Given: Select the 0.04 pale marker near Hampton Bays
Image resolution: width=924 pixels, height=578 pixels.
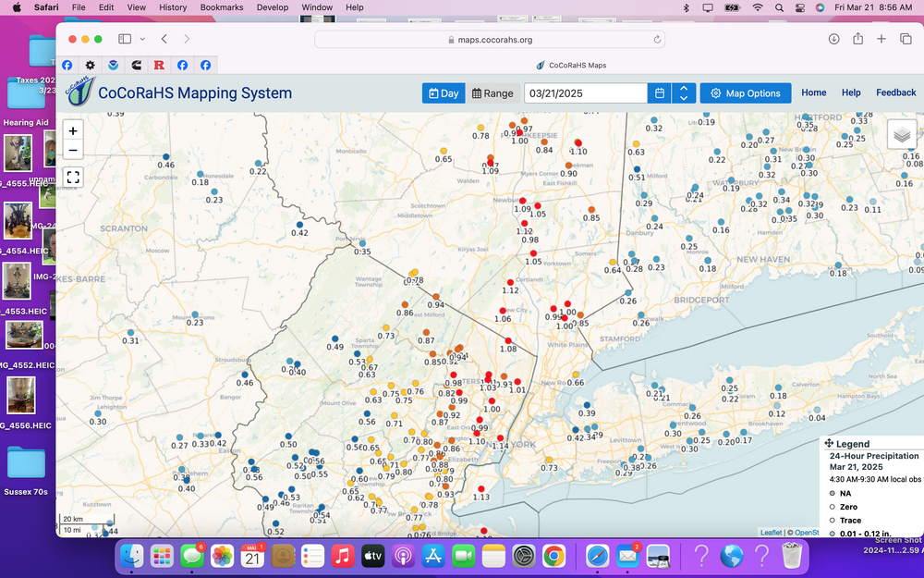Looking at the screenshot, I should pos(817,410).
